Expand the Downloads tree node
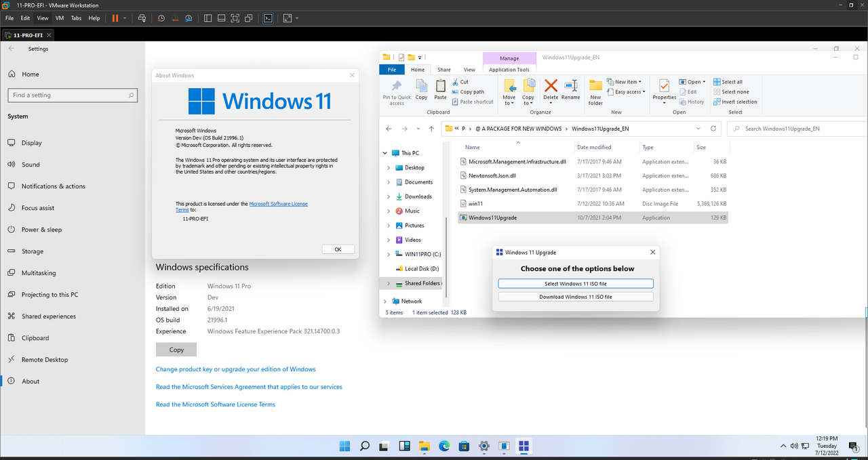868x460 pixels. pos(389,196)
